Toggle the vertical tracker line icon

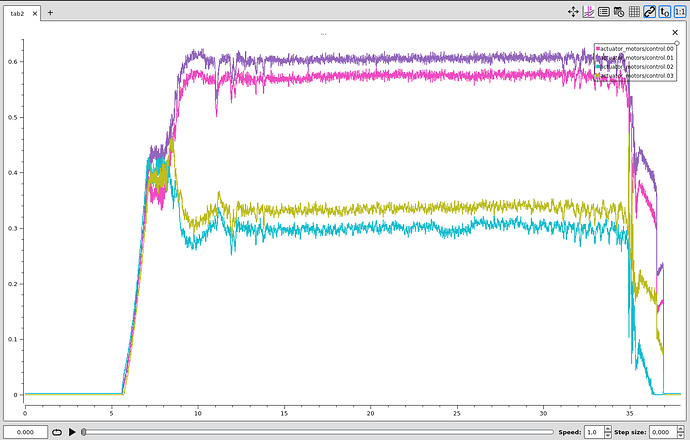pos(588,12)
